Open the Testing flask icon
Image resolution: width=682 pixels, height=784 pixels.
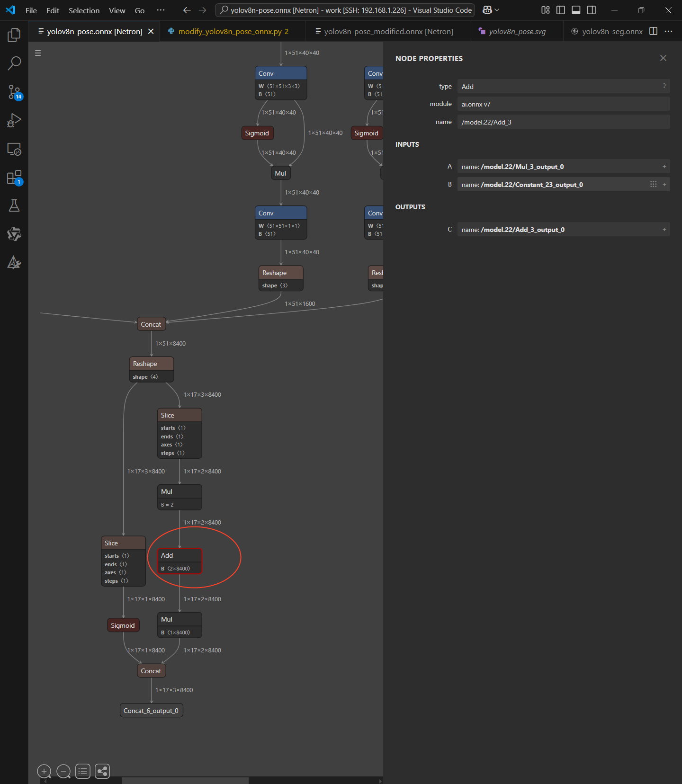point(14,205)
